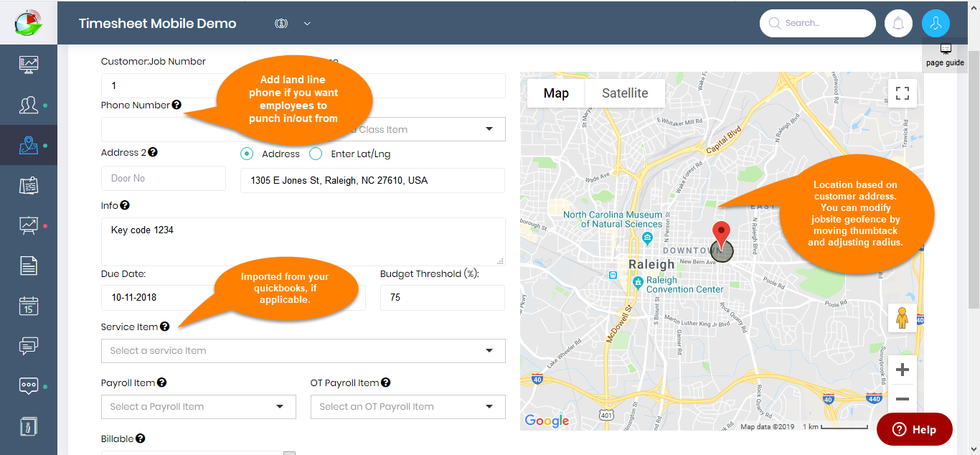Click the Info field help question icon
The width and height of the screenshot is (980, 455).
coord(125,205)
